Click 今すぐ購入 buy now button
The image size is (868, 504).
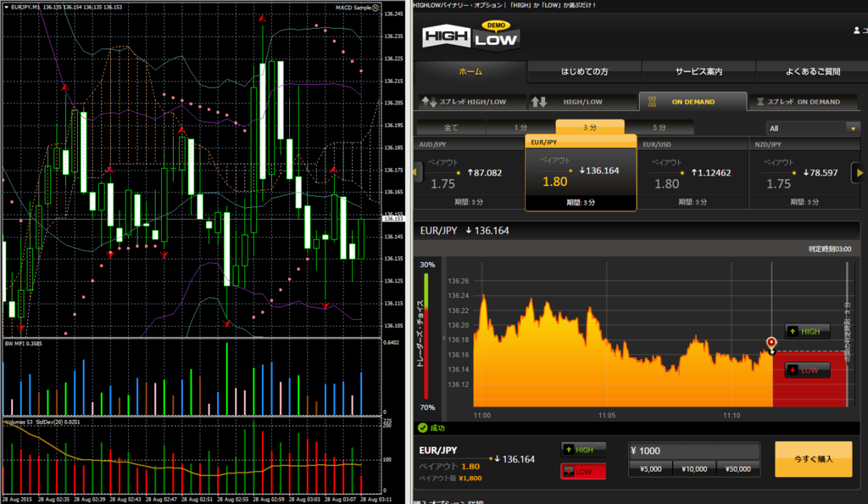[813, 459]
